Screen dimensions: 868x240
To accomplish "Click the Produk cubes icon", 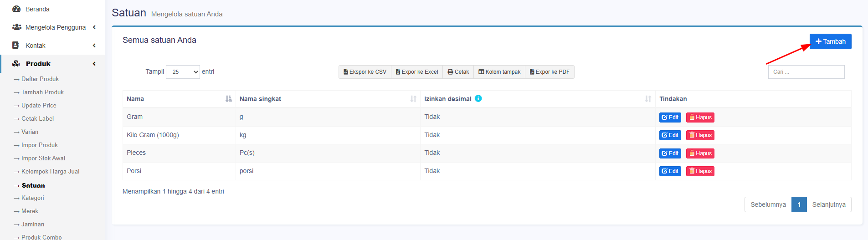I will tap(16, 63).
